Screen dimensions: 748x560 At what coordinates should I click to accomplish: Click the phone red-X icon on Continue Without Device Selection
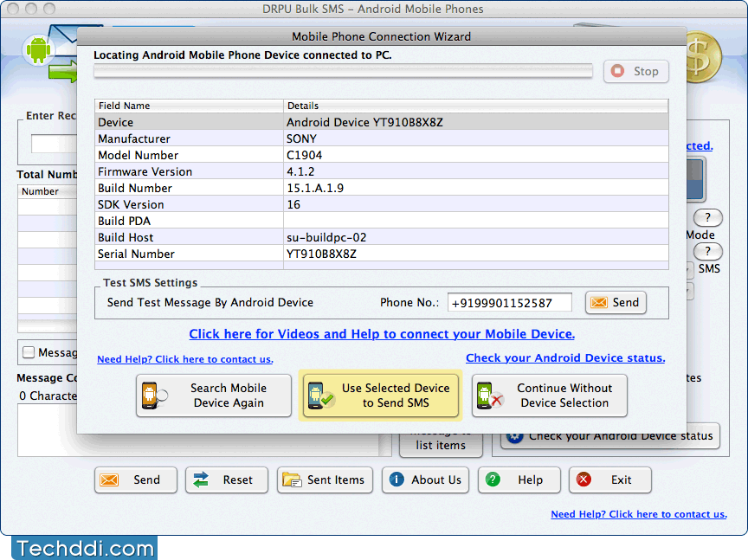(x=490, y=396)
